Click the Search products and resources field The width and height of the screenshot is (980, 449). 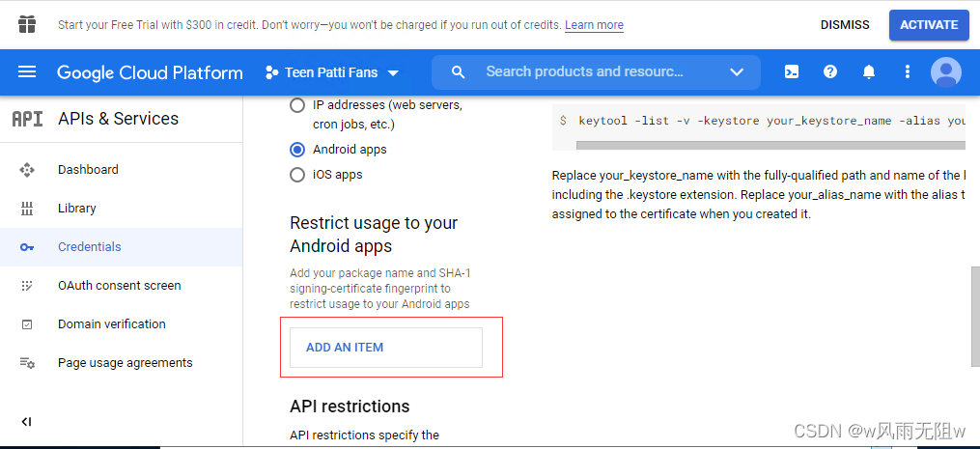[x=584, y=72]
